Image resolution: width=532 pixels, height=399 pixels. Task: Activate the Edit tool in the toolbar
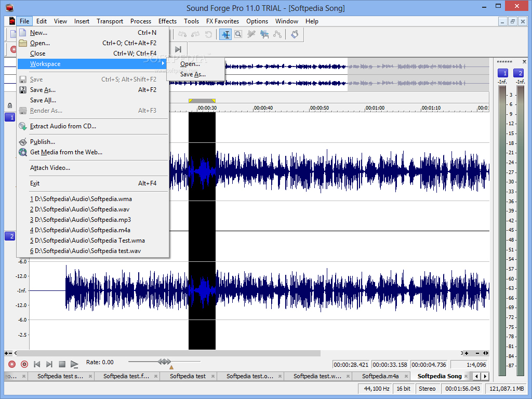(x=225, y=34)
